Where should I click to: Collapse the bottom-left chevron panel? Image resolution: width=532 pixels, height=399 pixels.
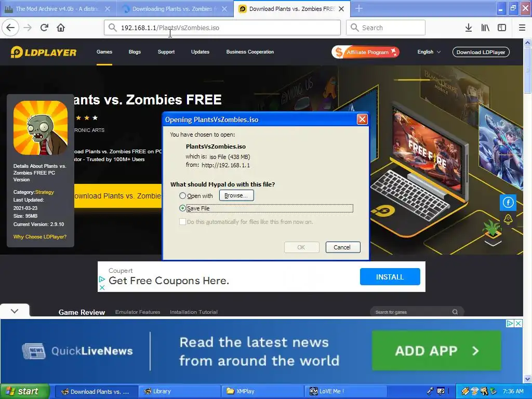point(15,311)
